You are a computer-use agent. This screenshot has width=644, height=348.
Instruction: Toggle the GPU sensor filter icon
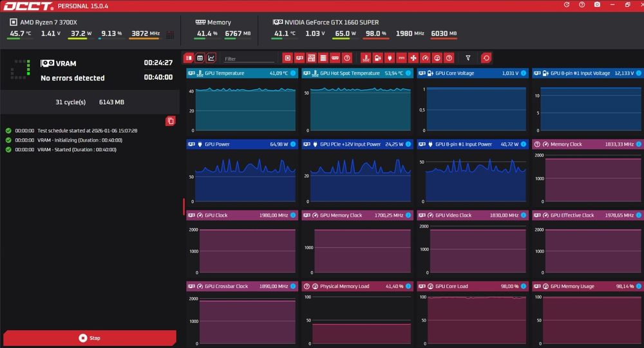click(299, 58)
